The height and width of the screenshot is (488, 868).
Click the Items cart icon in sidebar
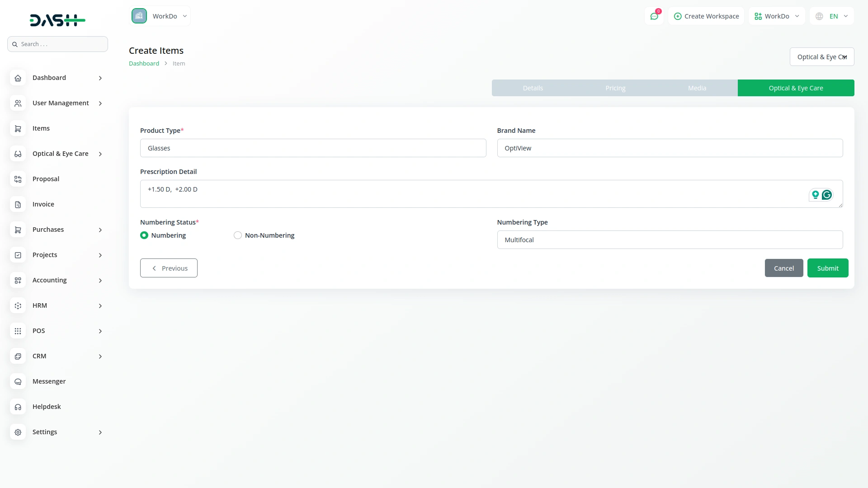18,128
